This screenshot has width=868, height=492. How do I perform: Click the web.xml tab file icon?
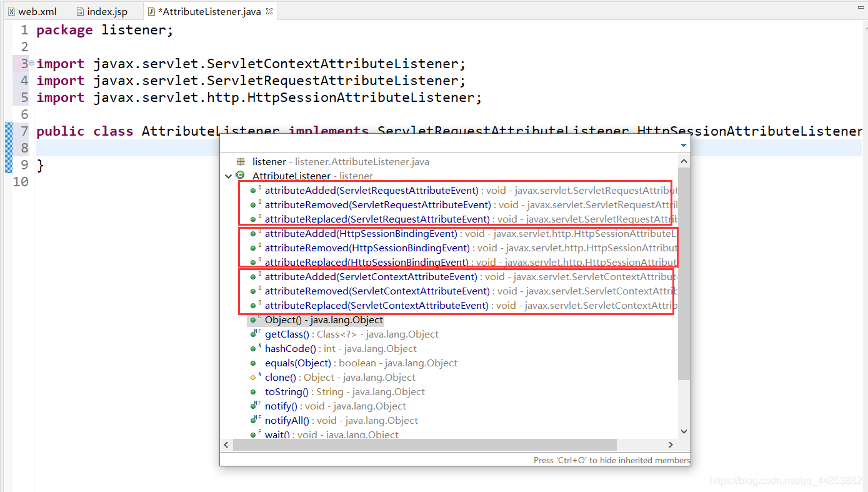(x=11, y=11)
